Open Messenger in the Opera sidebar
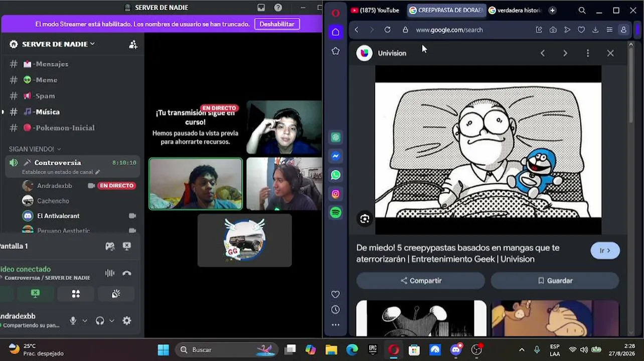 pyautogui.click(x=336, y=156)
